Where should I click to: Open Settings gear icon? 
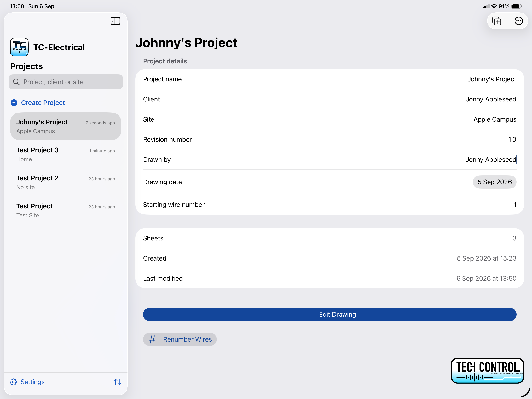tap(13, 382)
